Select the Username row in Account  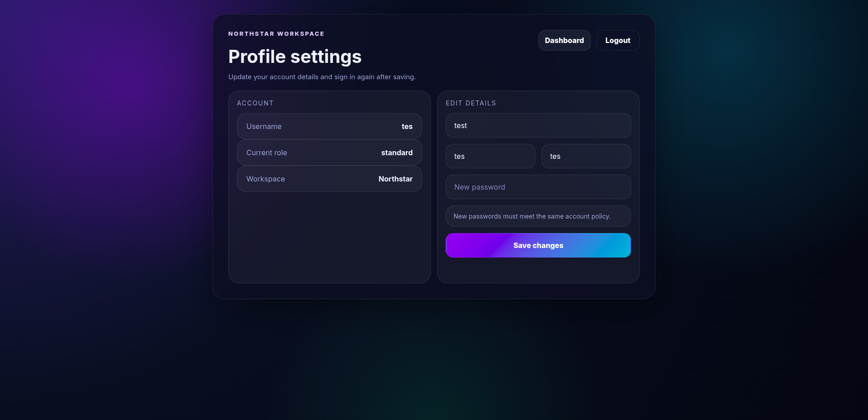[x=329, y=126]
